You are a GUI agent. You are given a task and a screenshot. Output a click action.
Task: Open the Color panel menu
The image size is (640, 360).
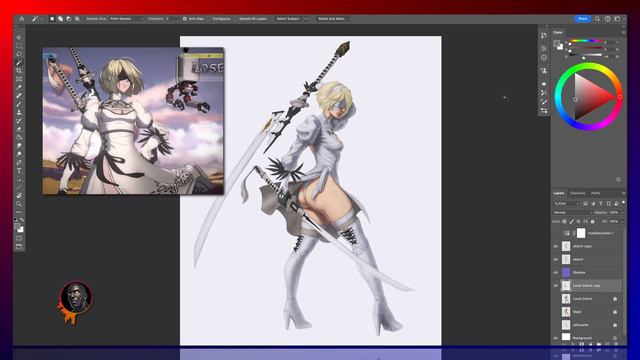click(623, 32)
